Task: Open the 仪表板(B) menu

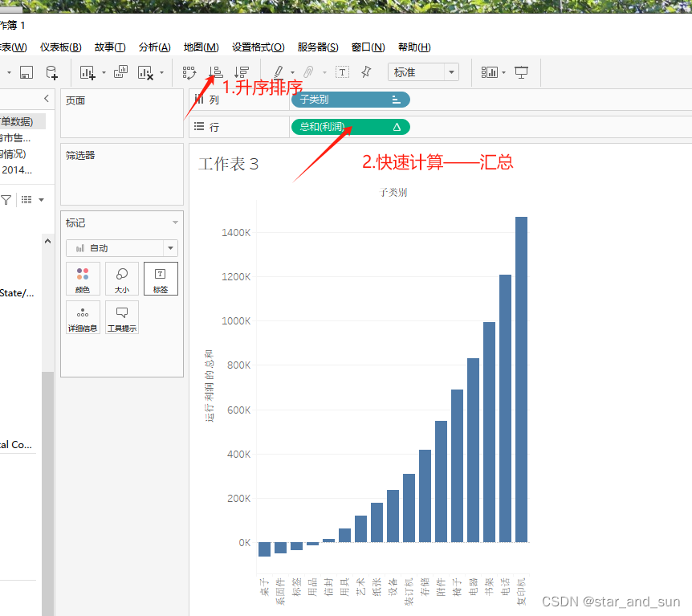Action: click(x=60, y=47)
